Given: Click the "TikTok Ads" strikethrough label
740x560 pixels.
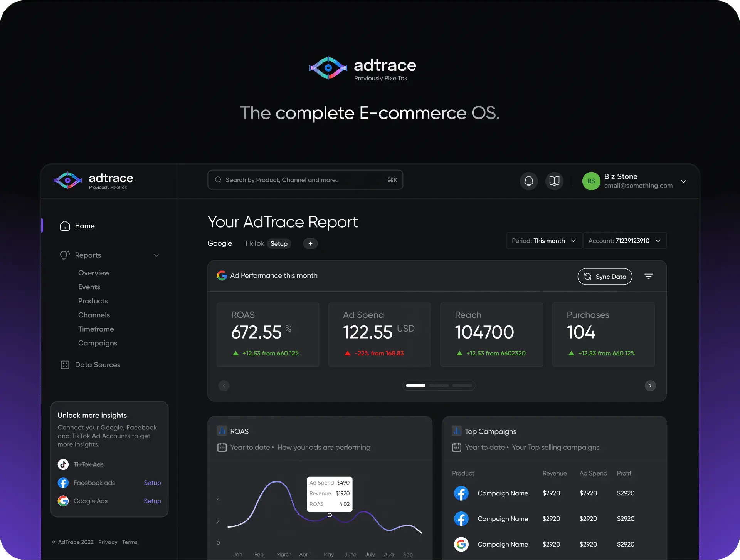Looking at the screenshot, I should 89,464.
